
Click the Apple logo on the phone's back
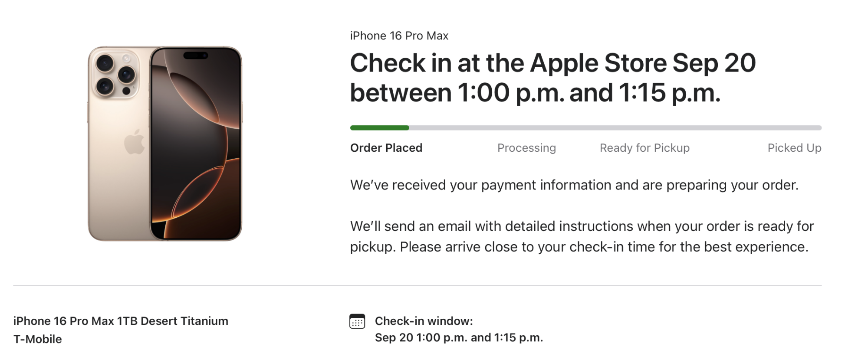pos(134,142)
